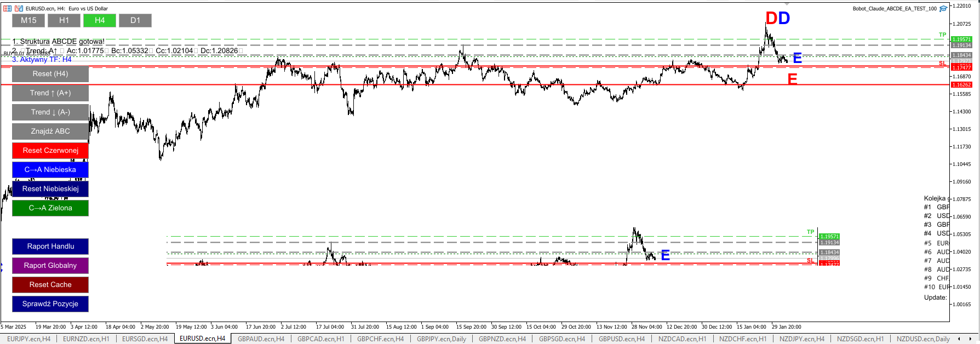This screenshot has width=980, height=344.
Task: Set Trend ↑ (A+) button
Action: [50, 93]
